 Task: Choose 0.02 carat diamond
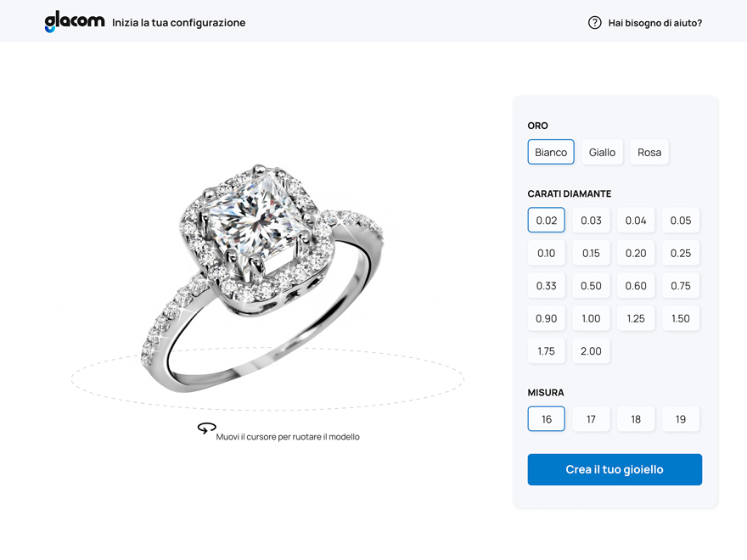click(547, 220)
